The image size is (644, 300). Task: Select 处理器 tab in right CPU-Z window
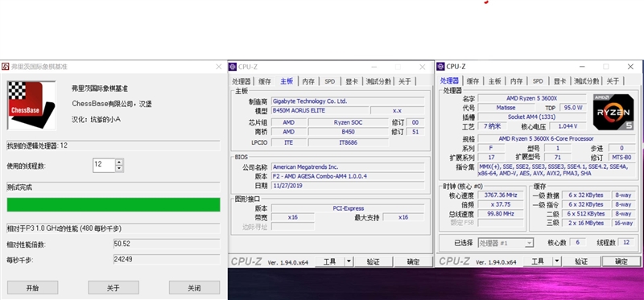click(450, 80)
